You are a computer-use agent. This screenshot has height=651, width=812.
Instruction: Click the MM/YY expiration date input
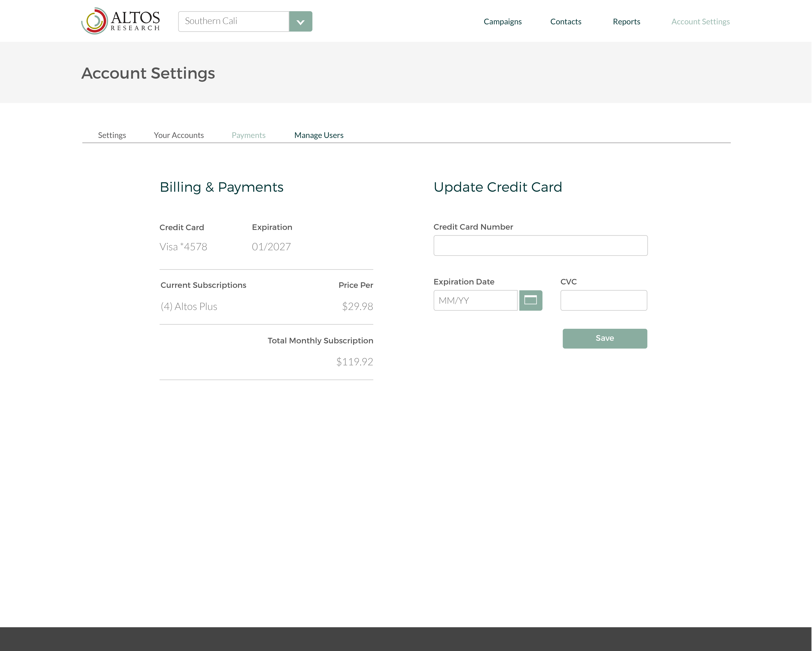tap(475, 300)
